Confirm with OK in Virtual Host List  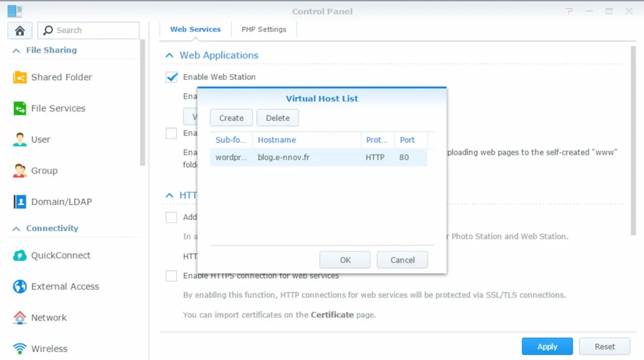tap(345, 260)
